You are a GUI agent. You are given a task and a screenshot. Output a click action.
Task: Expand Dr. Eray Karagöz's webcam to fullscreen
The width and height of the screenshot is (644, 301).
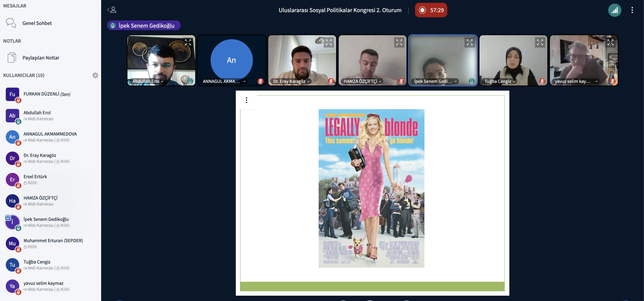[x=329, y=42]
